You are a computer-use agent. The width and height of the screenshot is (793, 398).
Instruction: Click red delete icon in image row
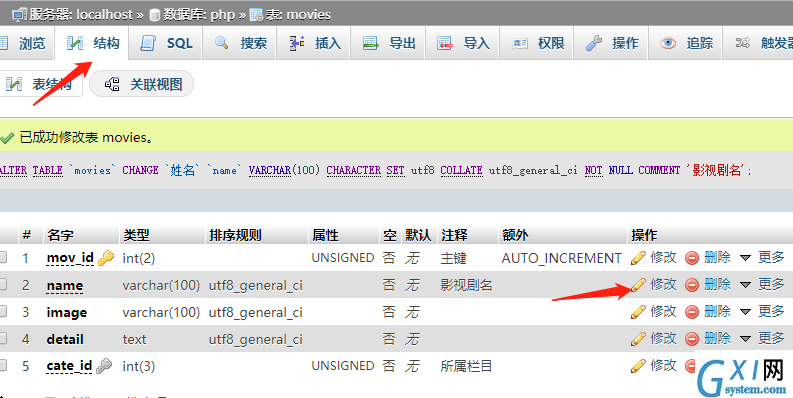[x=692, y=312]
